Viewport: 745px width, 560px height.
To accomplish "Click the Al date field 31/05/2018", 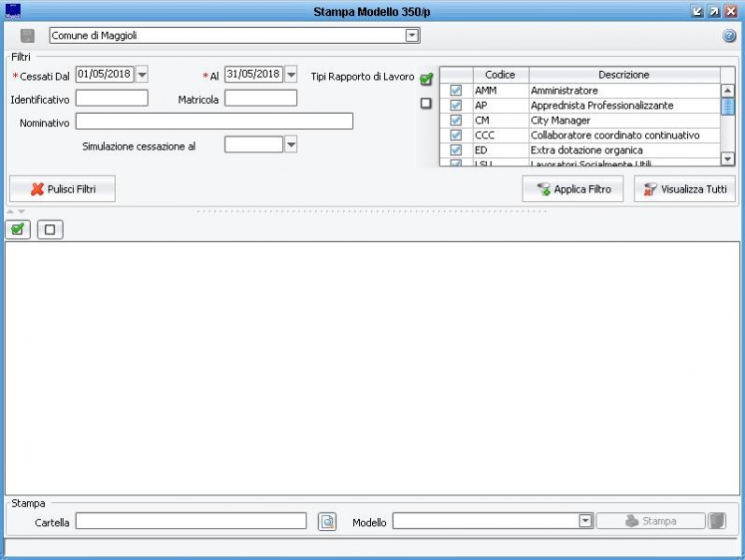I will [253, 75].
